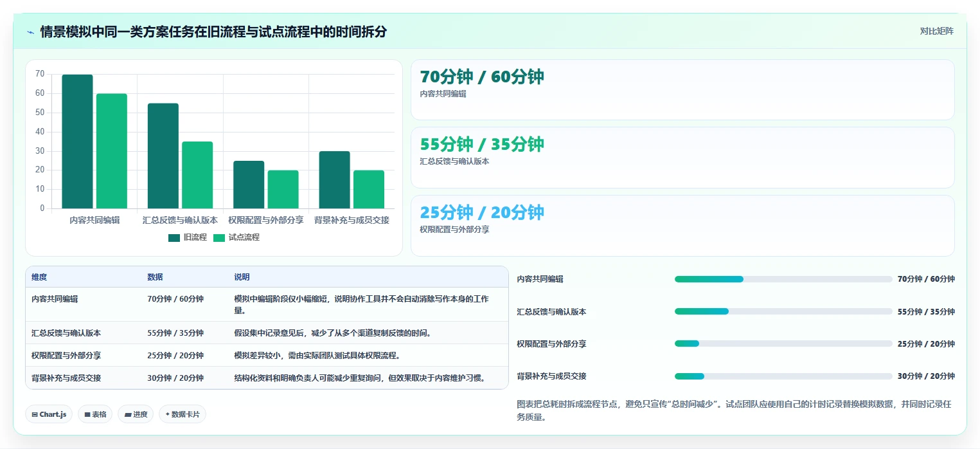The height and width of the screenshot is (449, 980).
Task: Click chart x-axis label 内容共同编辑
Action: pos(94,220)
